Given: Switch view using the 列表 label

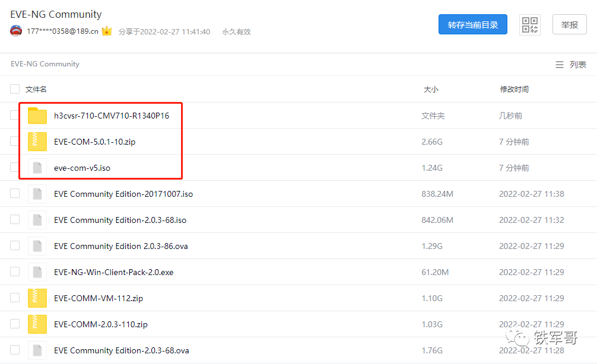Looking at the screenshot, I should [577, 65].
